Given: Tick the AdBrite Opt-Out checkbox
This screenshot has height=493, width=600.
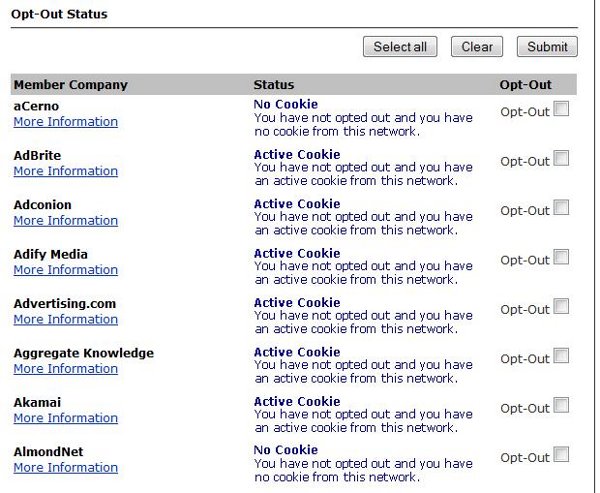Looking at the screenshot, I should (x=561, y=158).
